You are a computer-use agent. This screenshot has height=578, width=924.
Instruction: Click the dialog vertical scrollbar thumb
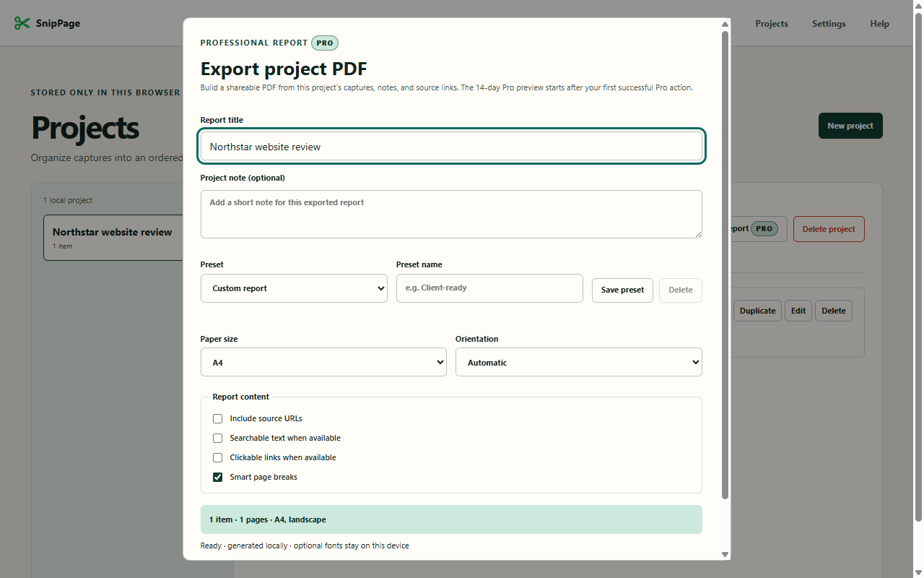[725, 264]
